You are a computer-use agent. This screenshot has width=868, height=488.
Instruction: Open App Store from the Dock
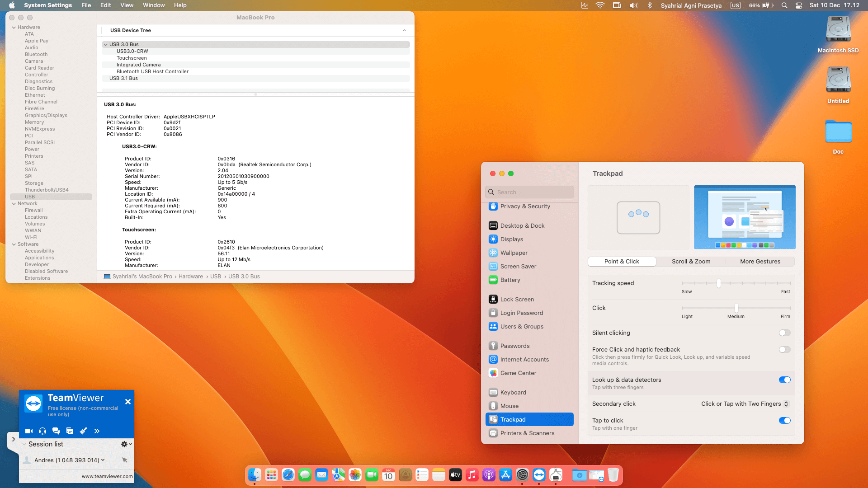[x=505, y=475]
